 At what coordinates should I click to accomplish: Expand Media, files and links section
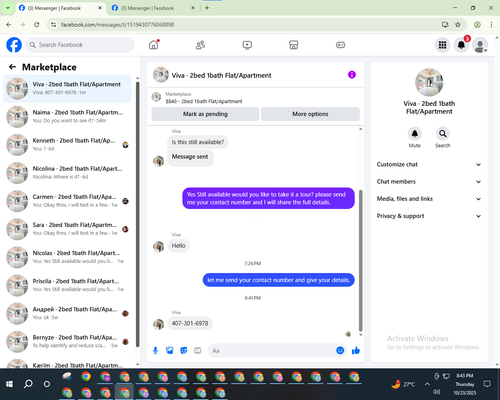tap(429, 199)
